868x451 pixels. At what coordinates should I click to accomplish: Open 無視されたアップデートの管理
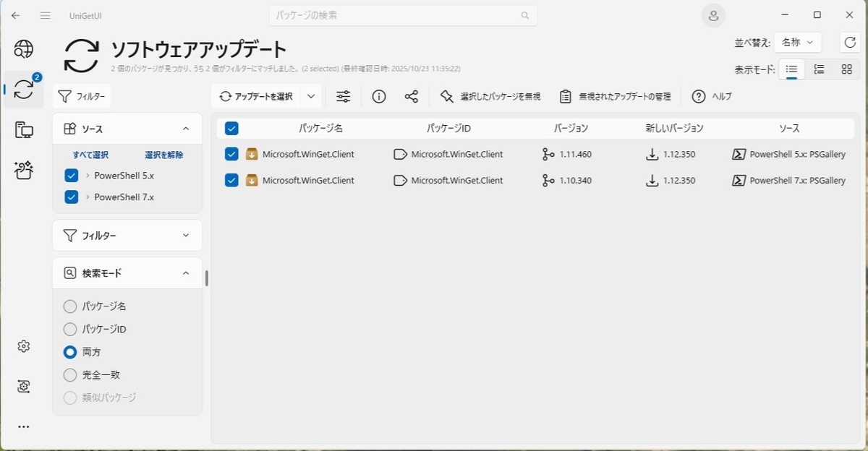616,96
